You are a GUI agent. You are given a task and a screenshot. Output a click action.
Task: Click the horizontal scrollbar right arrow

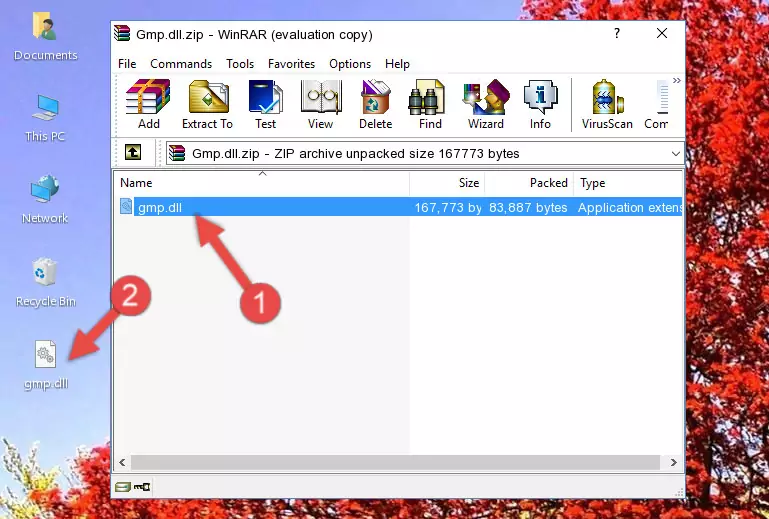point(674,462)
